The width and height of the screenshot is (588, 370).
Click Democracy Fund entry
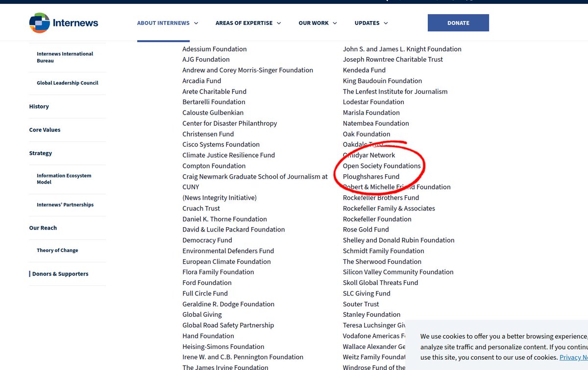[207, 240]
